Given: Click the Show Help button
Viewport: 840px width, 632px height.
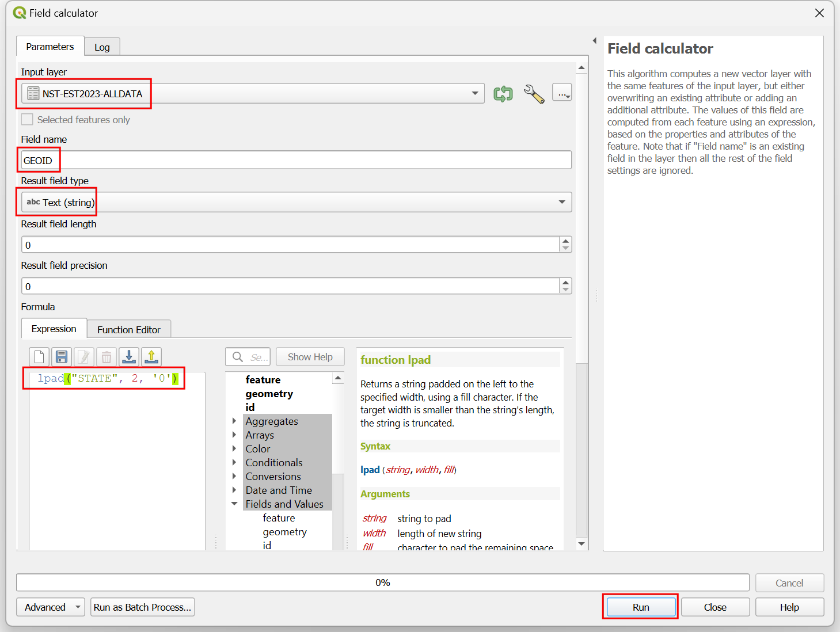Looking at the screenshot, I should (x=310, y=357).
